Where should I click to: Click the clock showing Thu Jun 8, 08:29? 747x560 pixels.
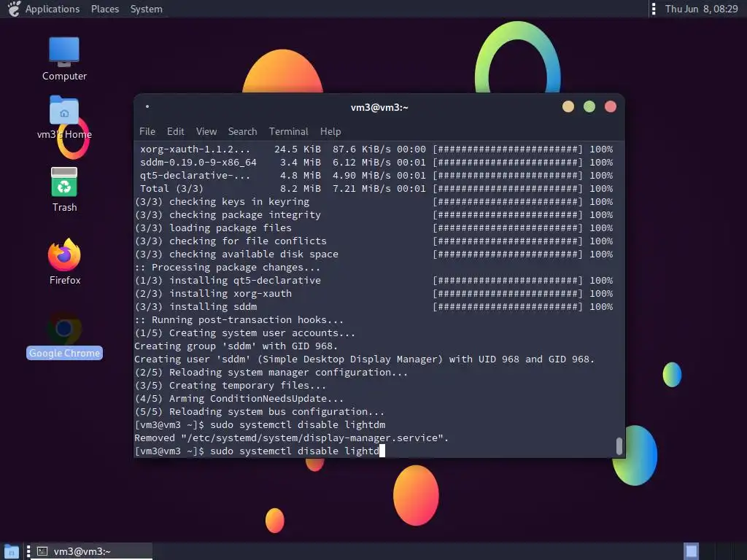701,9
